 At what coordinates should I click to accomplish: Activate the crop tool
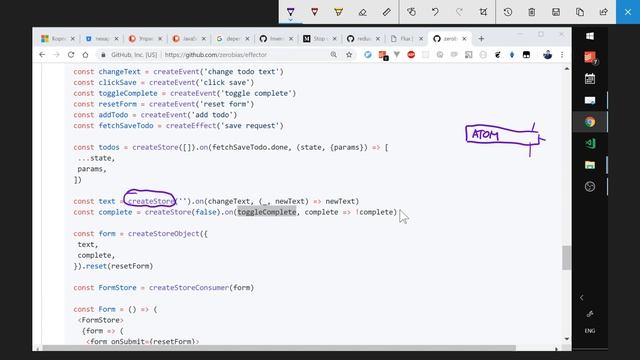pyautogui.click(x=483, y=12)
